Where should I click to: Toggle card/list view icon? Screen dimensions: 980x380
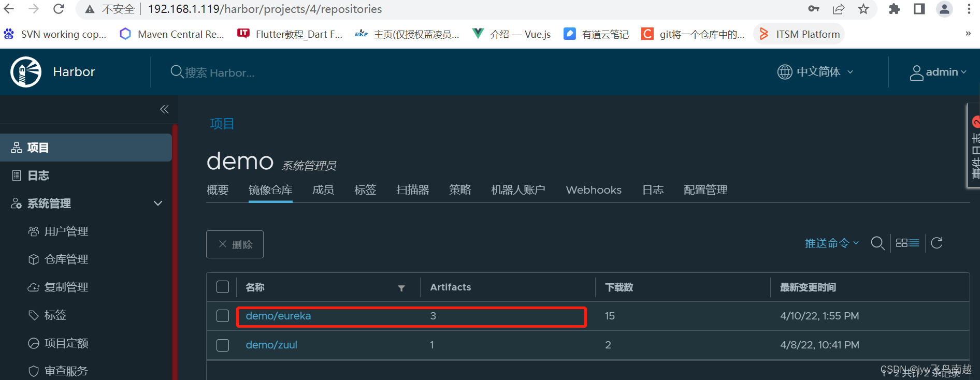[907, 243]
